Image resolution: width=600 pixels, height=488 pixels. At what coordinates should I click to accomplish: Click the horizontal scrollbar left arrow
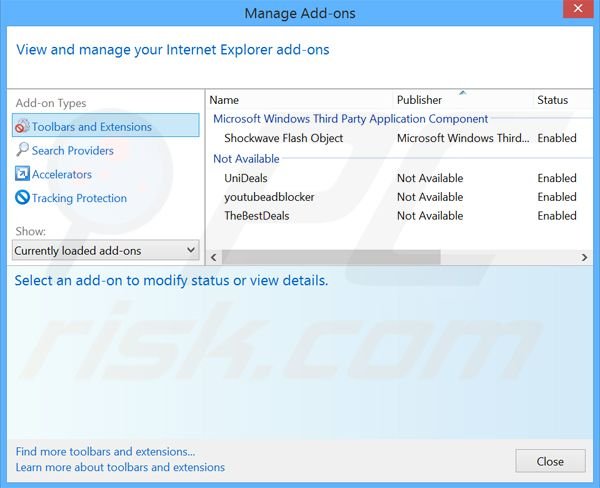click(x=214, y=258)
